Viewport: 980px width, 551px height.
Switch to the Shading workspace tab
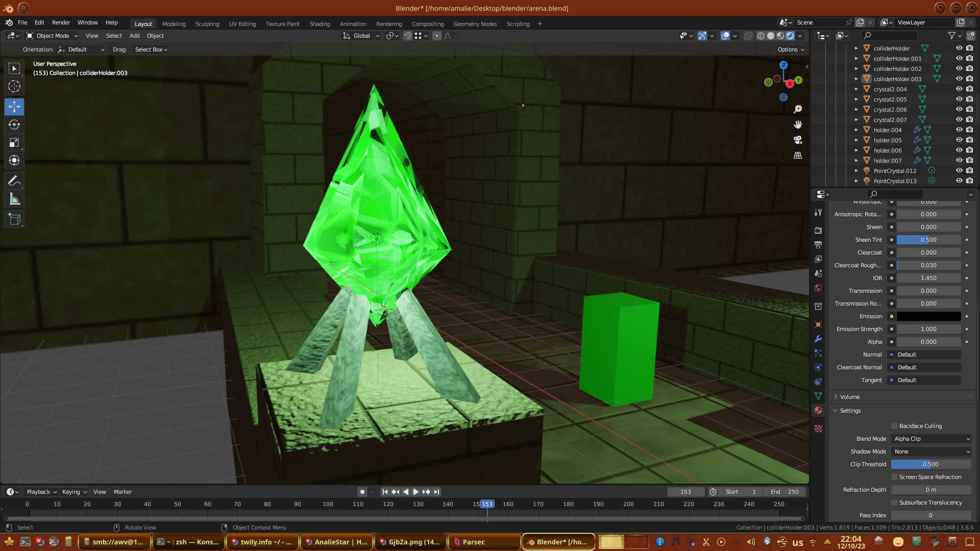pos(320,24)
